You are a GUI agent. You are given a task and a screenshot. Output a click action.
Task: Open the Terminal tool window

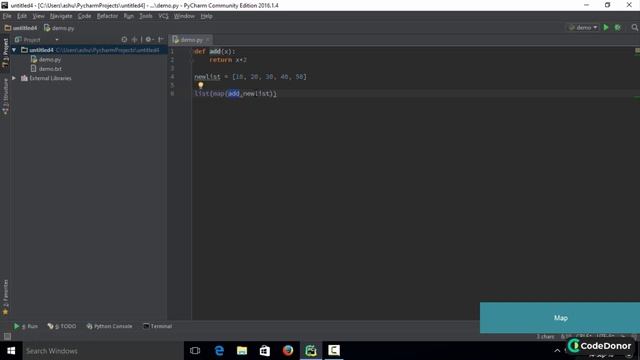(x=158, y=326)
